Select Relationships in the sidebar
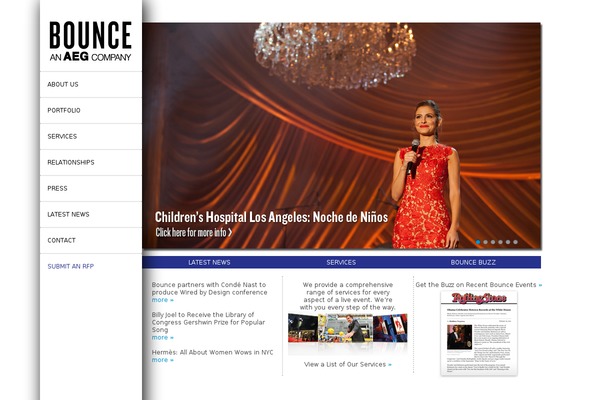The height and width of the screenshot is (400, 600). point(71,162)
